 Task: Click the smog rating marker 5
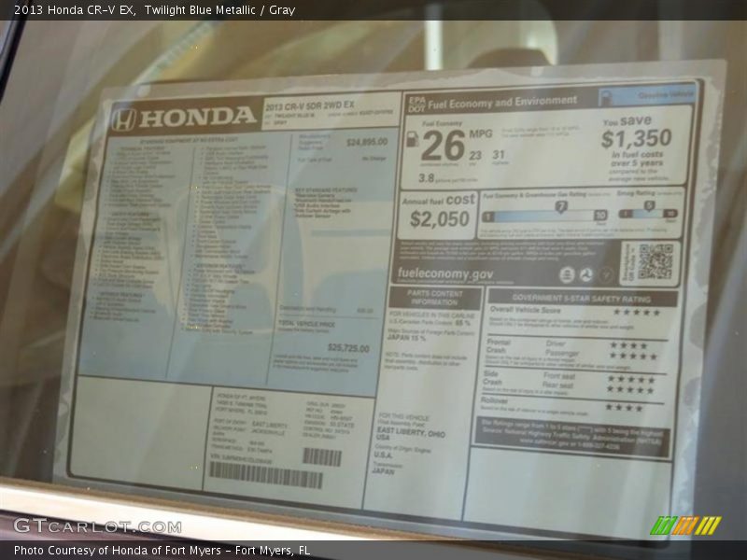[649, 206]
